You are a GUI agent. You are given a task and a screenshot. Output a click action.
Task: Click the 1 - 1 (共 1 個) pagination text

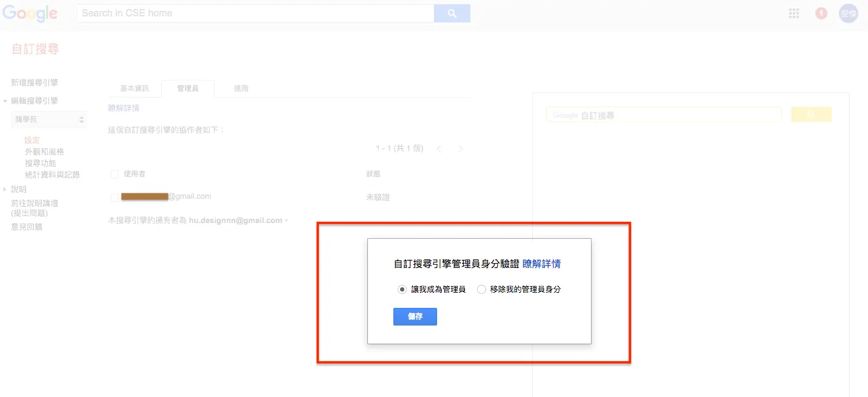399,148
